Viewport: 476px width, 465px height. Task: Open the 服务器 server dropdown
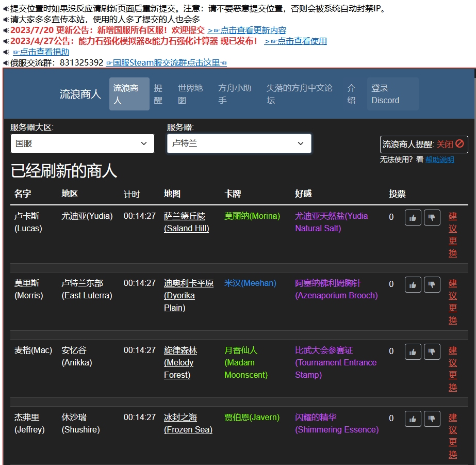pos(239,143)
